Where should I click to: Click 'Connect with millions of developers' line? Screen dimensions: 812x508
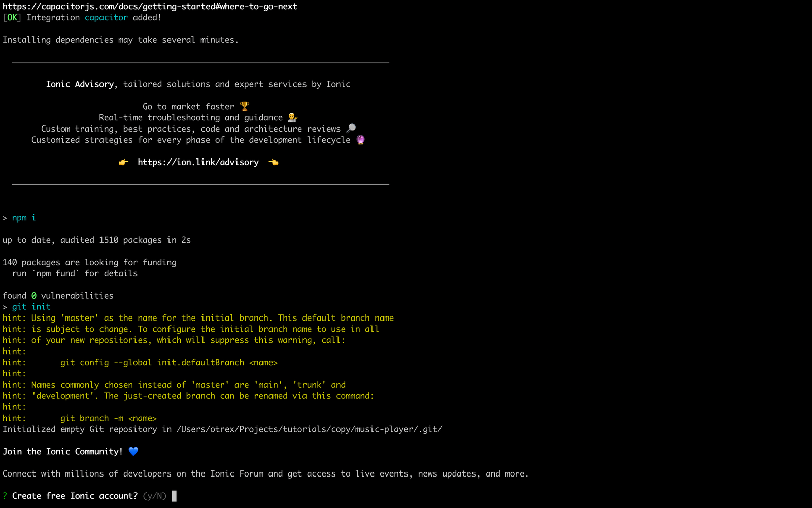pos(265,473)
